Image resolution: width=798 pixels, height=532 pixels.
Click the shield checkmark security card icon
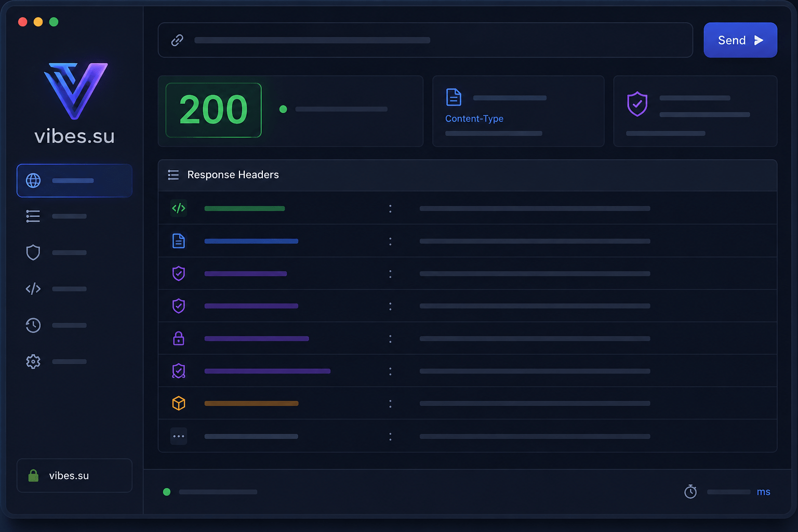[637, 104]
